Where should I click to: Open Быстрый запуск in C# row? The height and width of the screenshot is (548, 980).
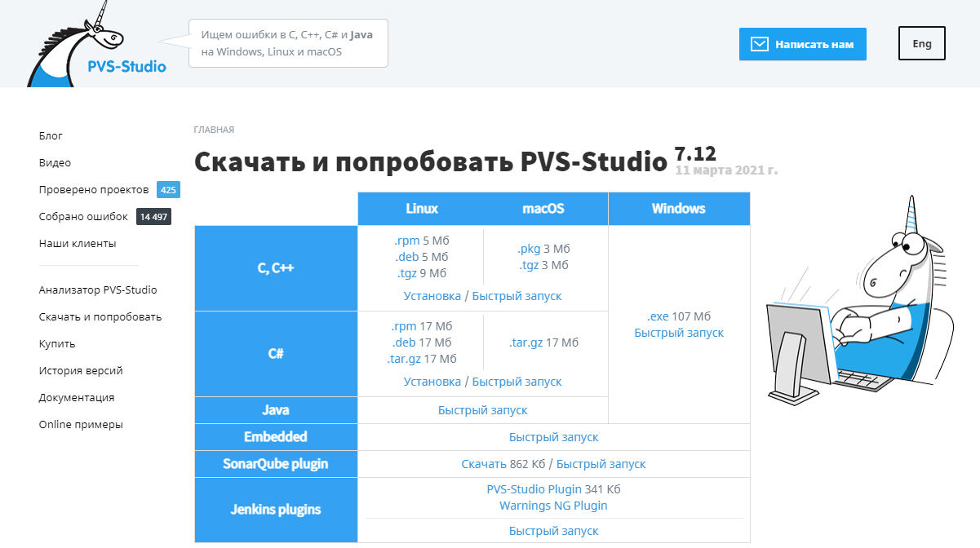tap(517, 382)
